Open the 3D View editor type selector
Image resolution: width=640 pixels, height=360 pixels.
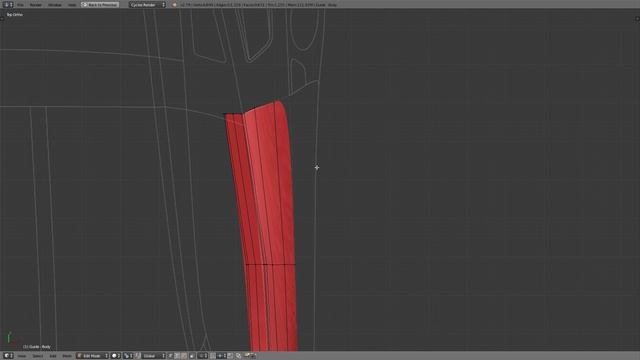[8, 356]
